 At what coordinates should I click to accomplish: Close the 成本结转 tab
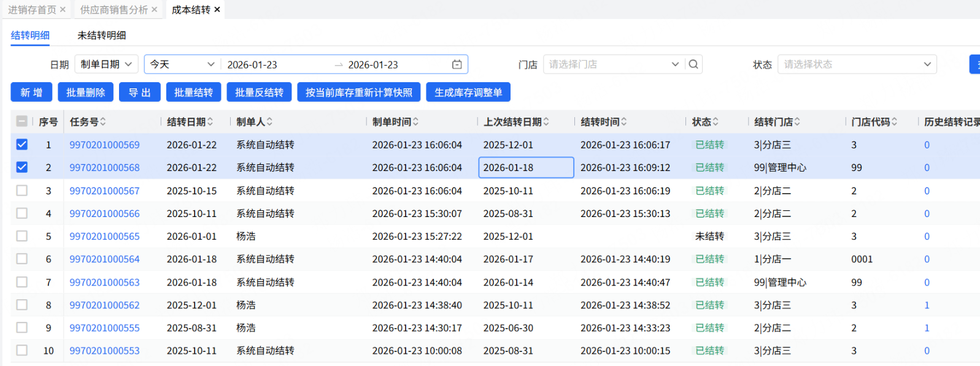coord(217,10)
